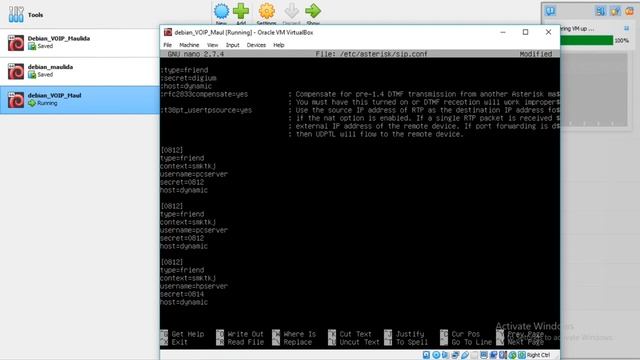
Task: Click the USB indicator in VM status bar
Action: pos(465,355)
